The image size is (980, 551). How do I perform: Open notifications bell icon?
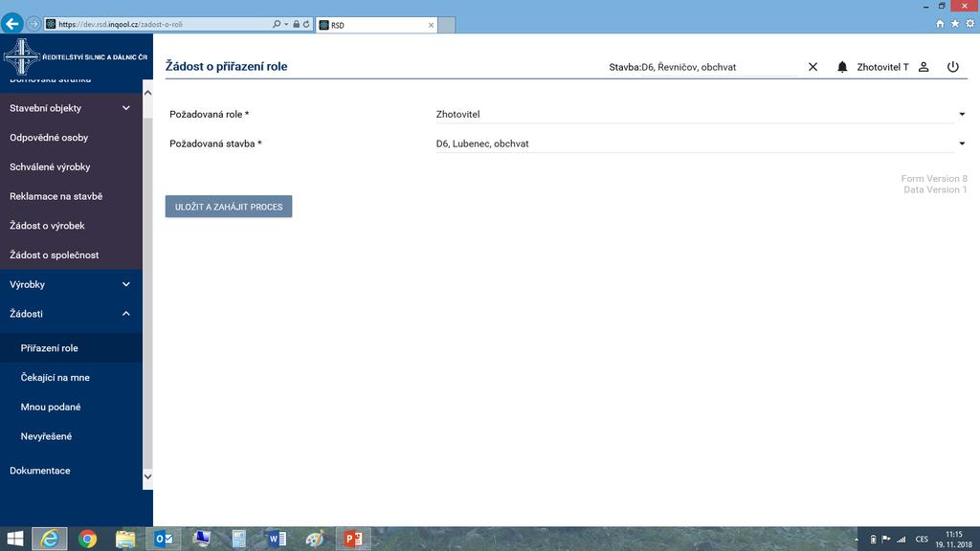tap(842, 67)
